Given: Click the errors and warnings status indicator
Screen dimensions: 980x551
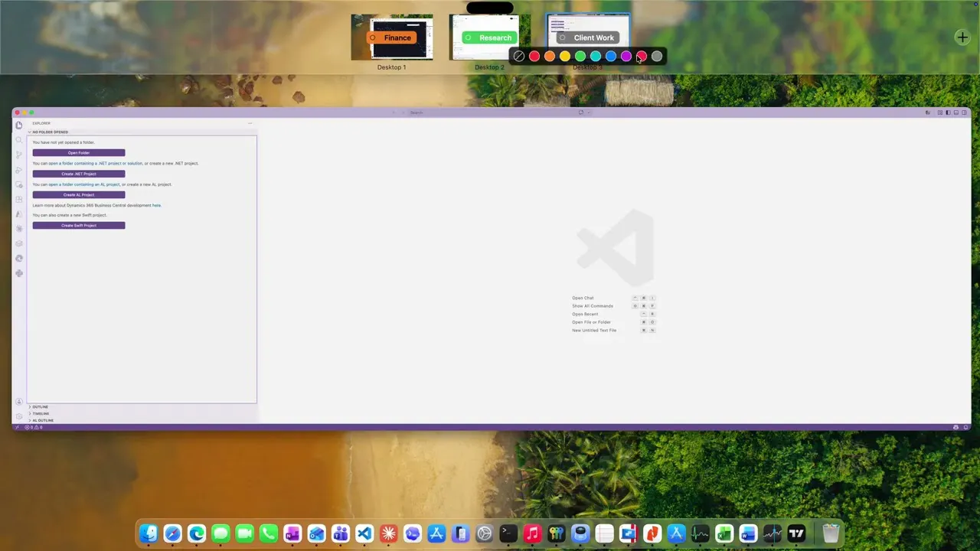Looking at the screenshot, I should tap(34, 427).
